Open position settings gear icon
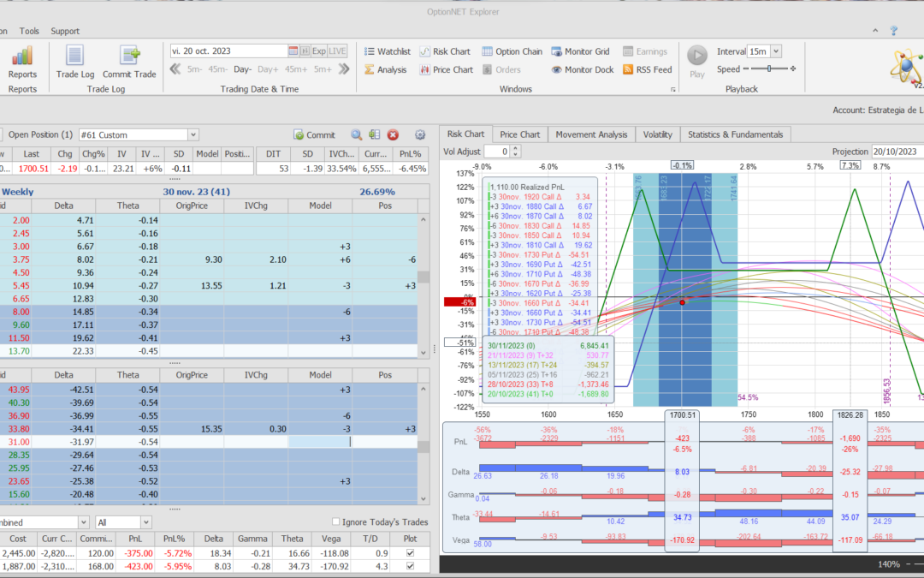 pos(420,134)
